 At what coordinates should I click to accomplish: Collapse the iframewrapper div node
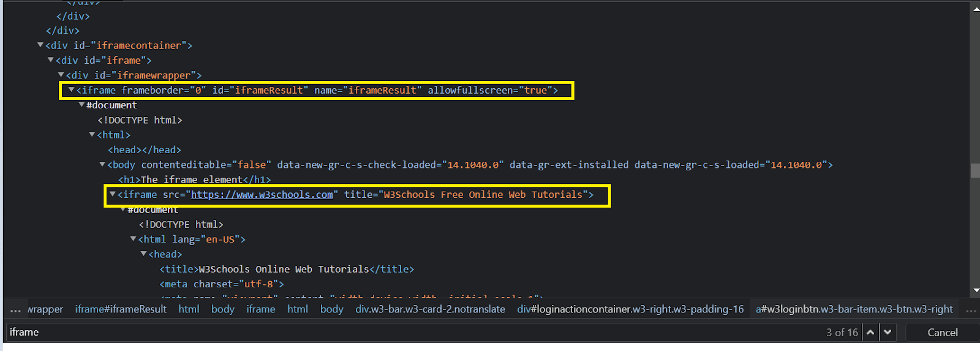pos(61,75)
